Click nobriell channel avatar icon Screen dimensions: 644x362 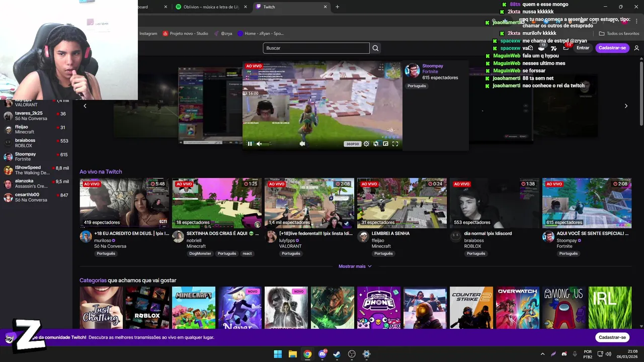click(178, 237)
